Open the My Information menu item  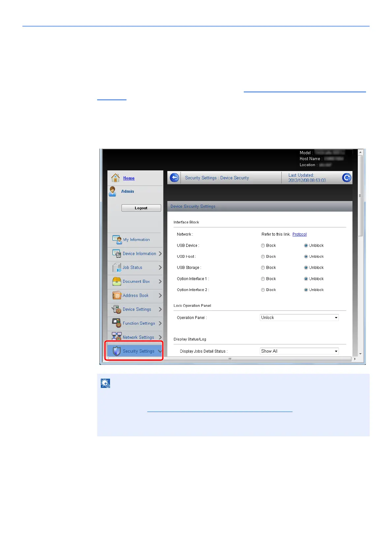[136, 240]
